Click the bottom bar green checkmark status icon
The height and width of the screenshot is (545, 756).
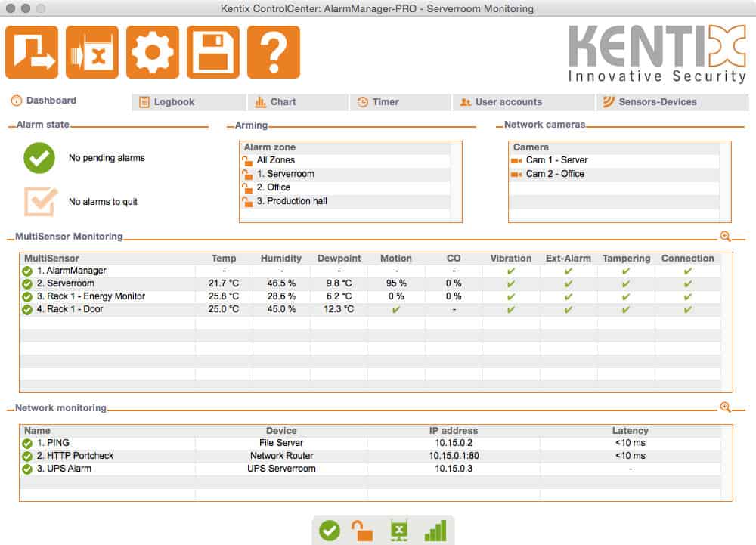tap(330, 531)
